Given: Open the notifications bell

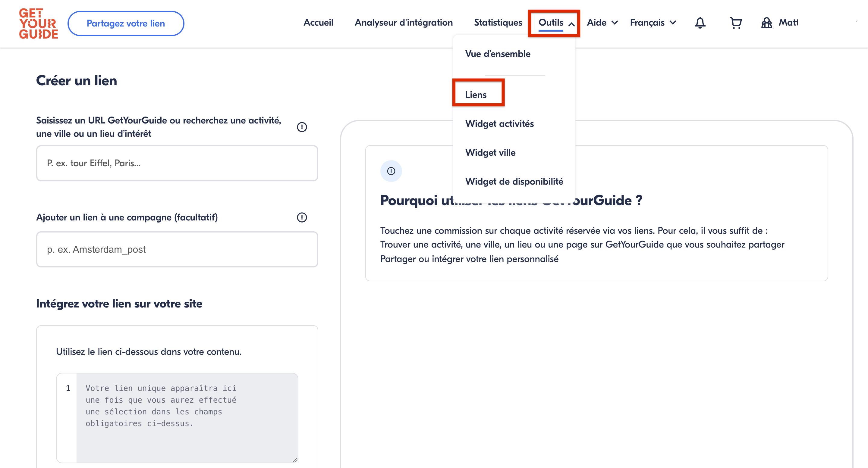Looking at the screenshot, I should 700,23.
